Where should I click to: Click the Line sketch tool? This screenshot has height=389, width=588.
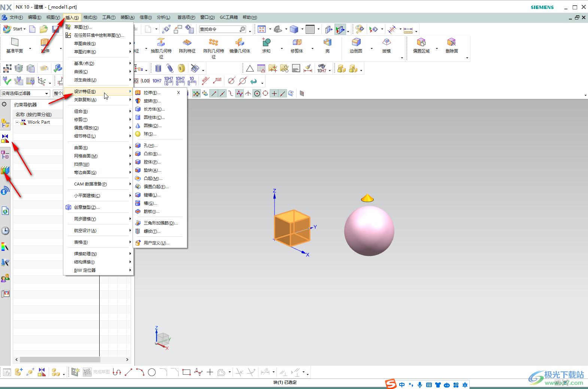[x=128, y=372]
